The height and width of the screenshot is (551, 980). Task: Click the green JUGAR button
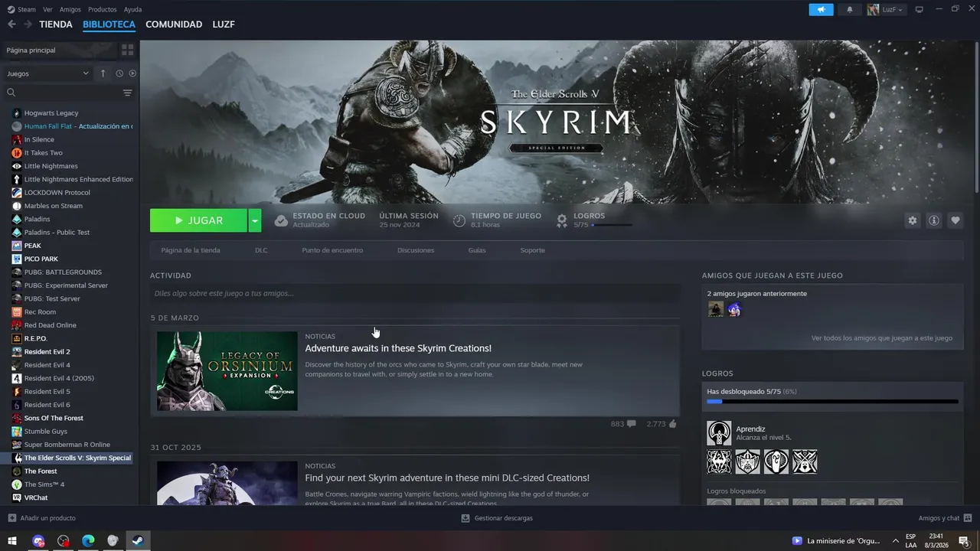pos(198,220)
